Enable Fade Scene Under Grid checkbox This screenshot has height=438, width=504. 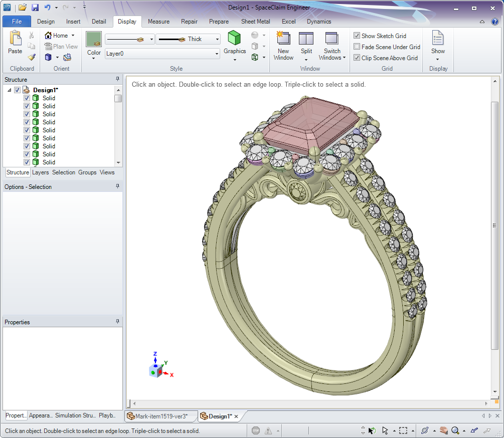pos(357,47)
